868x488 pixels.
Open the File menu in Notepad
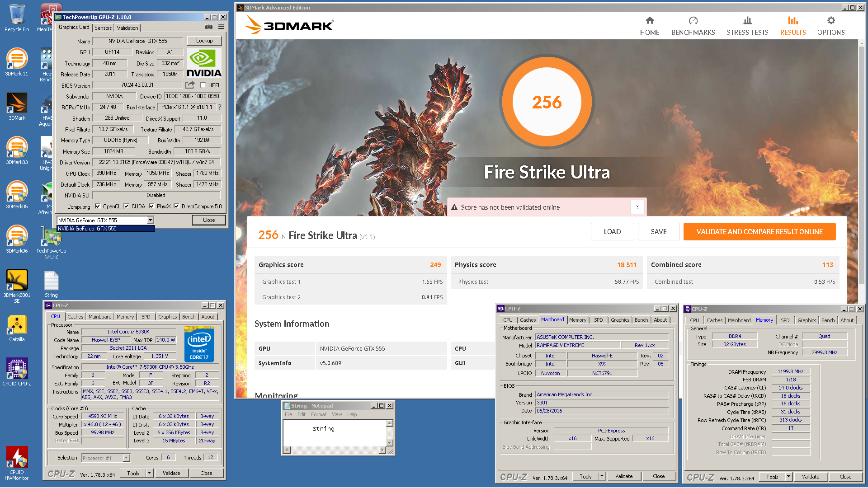tap(288, 414)
